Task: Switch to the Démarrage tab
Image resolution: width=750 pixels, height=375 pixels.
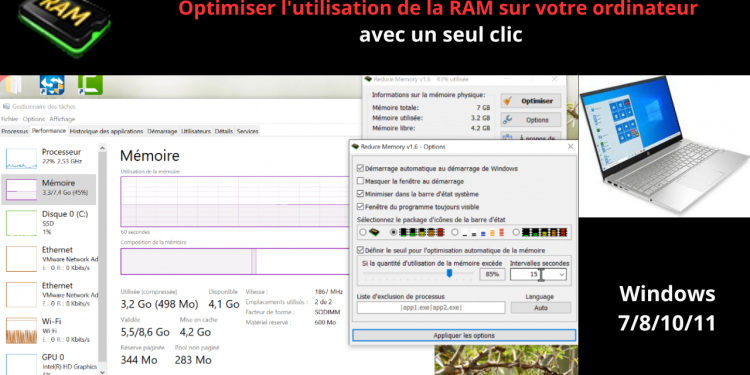Action: (x=162, y=131)
